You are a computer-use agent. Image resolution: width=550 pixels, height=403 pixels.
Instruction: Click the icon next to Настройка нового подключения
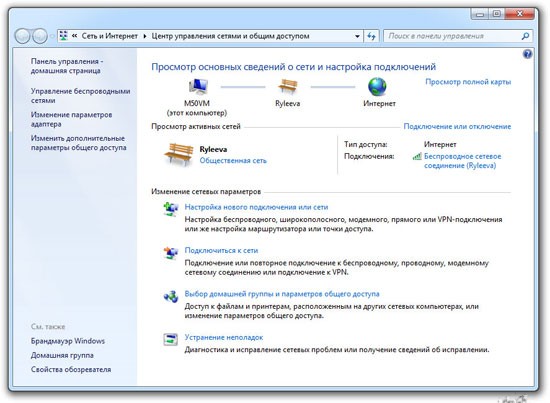click(x=171, y=209)
